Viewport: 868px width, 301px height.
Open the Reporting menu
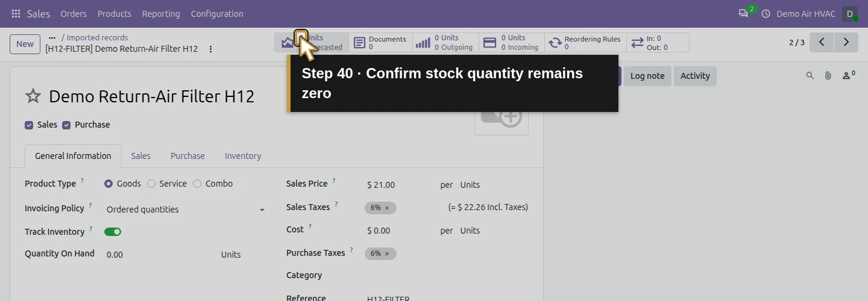(161, 13)
